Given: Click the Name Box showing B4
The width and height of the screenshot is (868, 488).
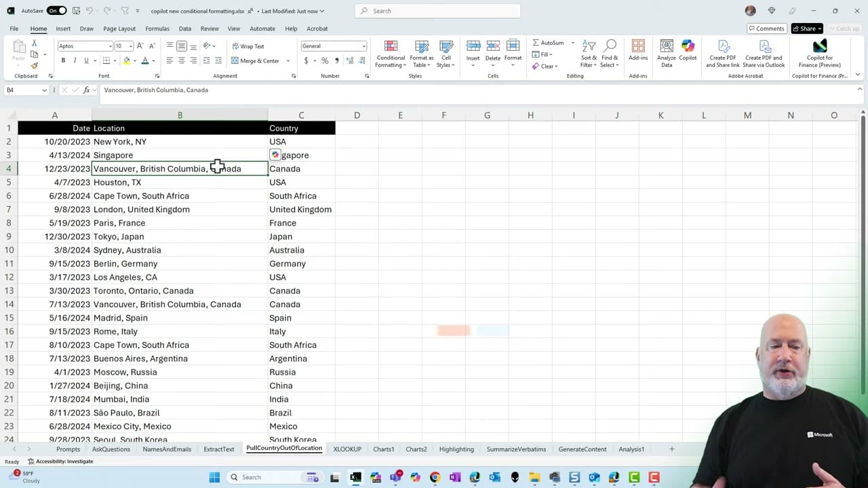Looking at the screenshot, I should tap(22, 89).
